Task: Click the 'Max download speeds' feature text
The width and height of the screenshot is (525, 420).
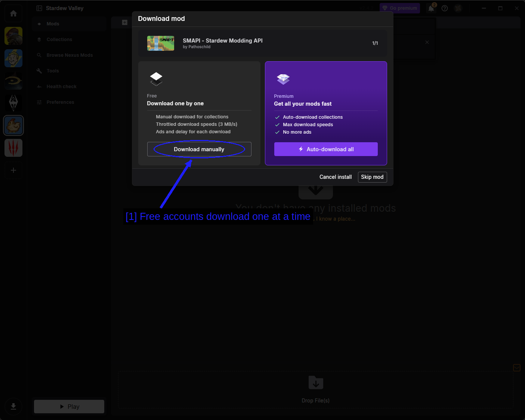Action: [x=308, y=125]
